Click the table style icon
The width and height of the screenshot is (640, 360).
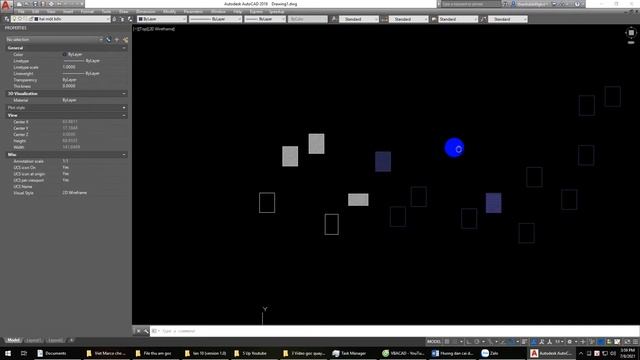[x=434, y=19]
